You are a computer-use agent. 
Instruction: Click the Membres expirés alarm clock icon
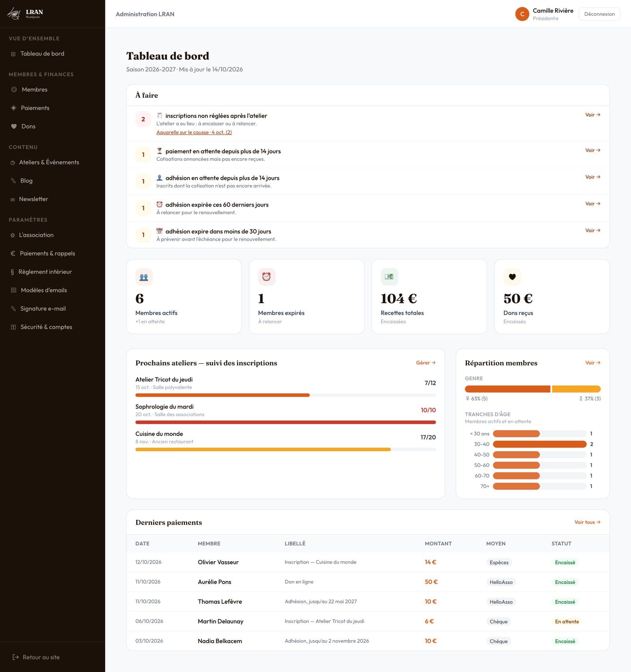click(x=267, y=277)
